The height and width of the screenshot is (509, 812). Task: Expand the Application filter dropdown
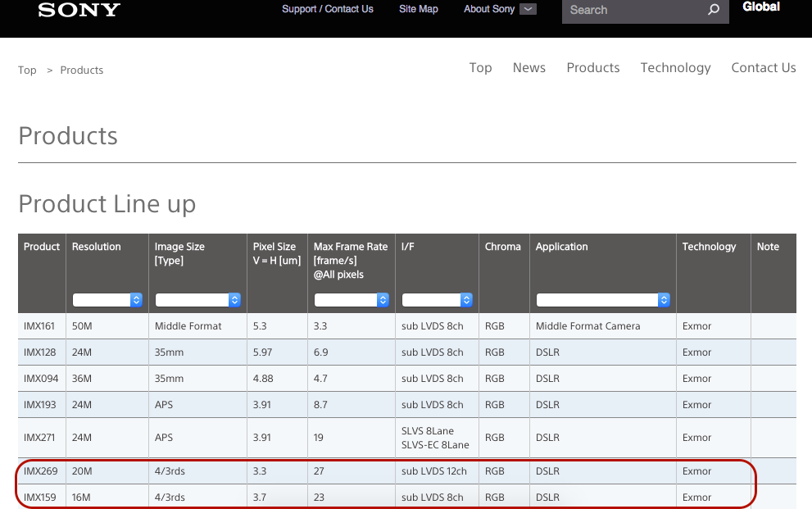[x=603, y=300]
